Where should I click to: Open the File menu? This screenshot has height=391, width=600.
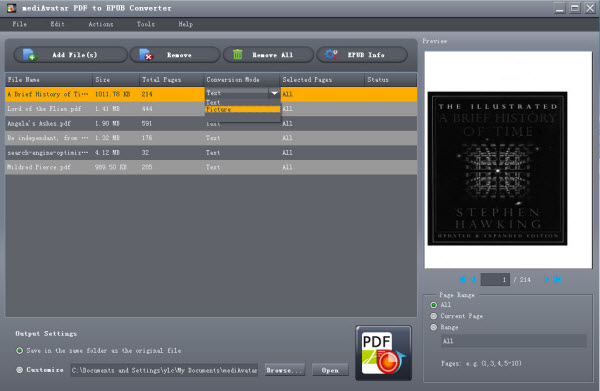click(x=20, y=24)
